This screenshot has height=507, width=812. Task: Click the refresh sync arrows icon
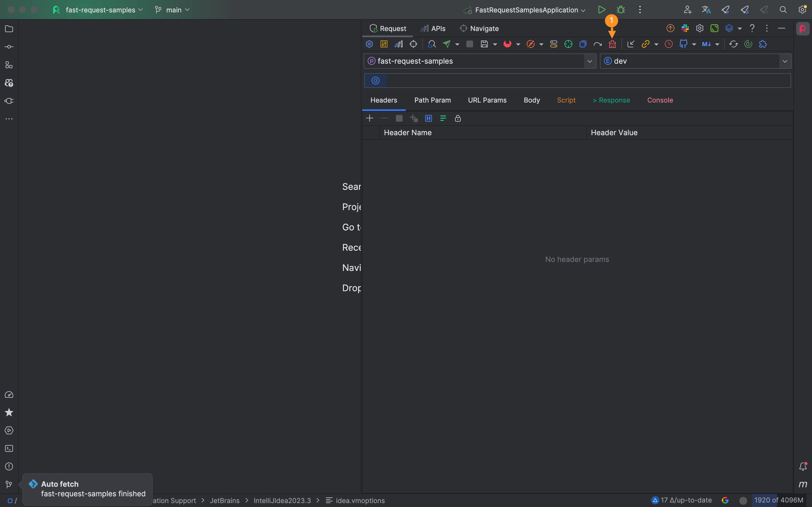734,44
